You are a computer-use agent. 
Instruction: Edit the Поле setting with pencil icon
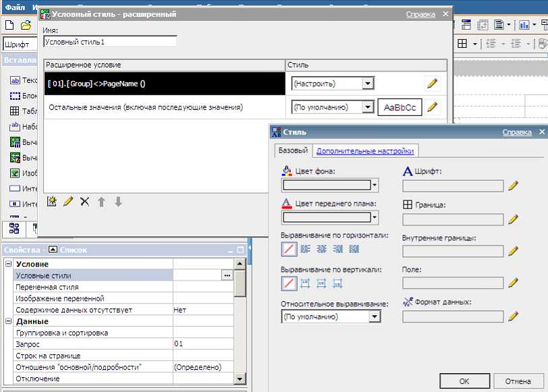tap(514, 283)
